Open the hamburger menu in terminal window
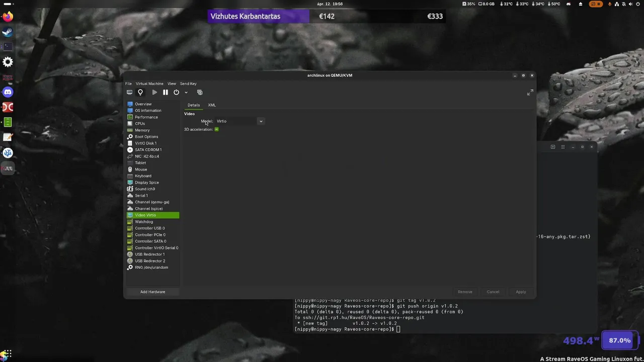Screen dimensions: 644x362 click(x=563, y=147)
